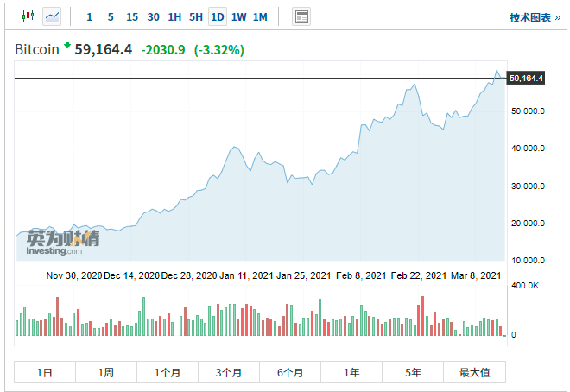570x392 pixels.
Task: Select the 5年 range tab
Action: tap(413, 372)
